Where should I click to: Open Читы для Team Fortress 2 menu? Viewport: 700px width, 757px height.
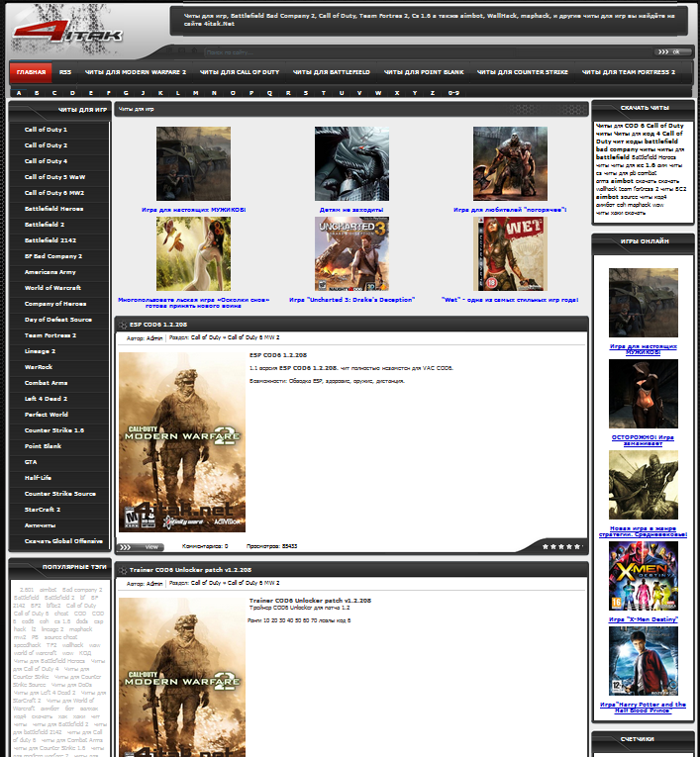coord(629,72)
